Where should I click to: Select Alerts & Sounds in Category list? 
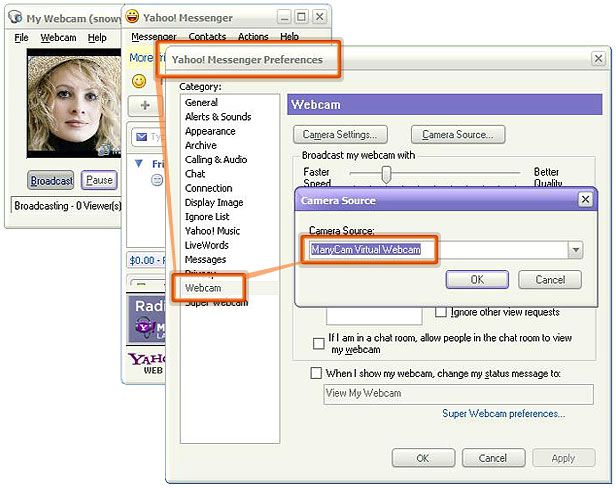pos(218,117)
